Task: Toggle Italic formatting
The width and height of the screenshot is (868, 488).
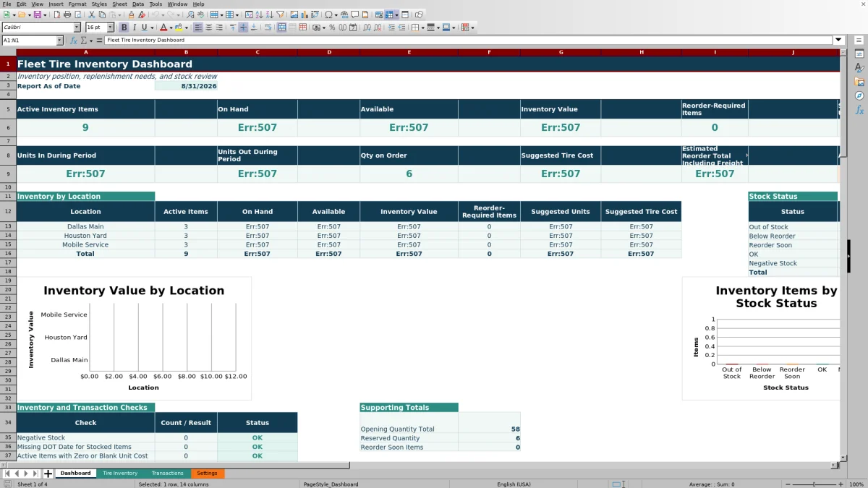Action: click(x=135, y=27)
